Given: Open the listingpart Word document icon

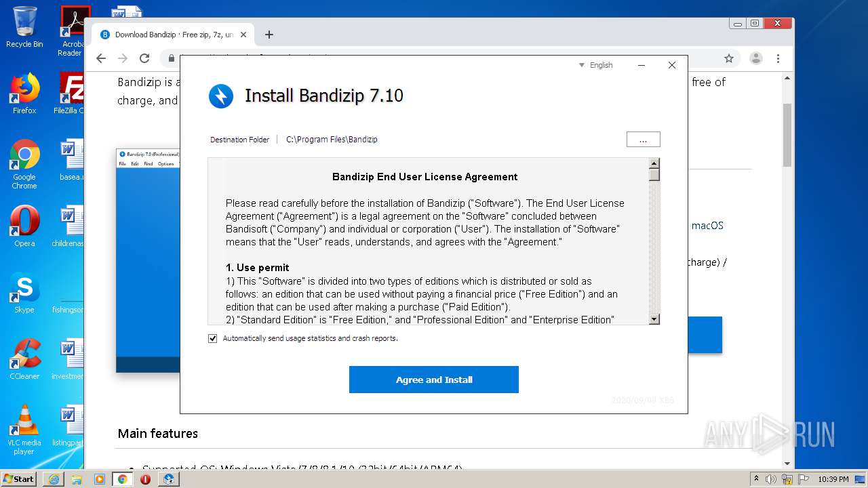Looking at the screenshot, I should pyautogui.click(x=68, y=426).
